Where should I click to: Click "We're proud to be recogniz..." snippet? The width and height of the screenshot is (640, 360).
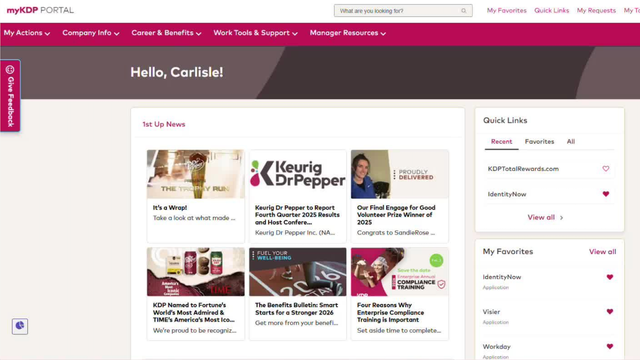[x=195, y=331]
